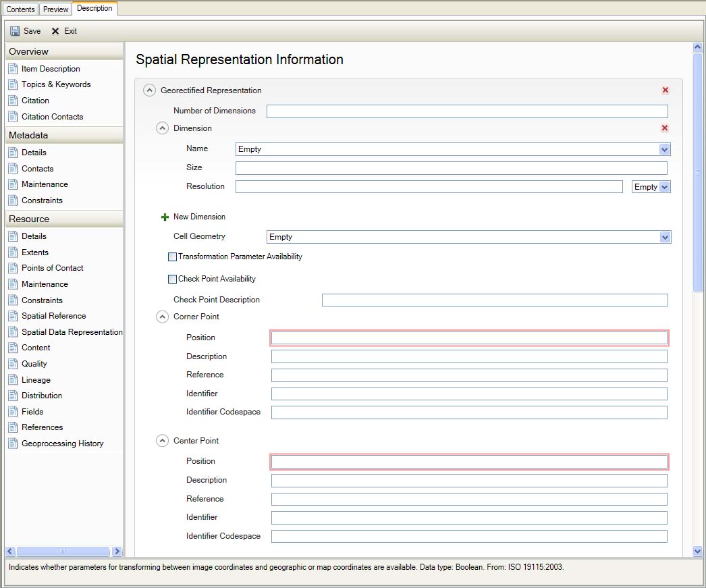Collapse the Corner Point section

(x=162, y=317)
